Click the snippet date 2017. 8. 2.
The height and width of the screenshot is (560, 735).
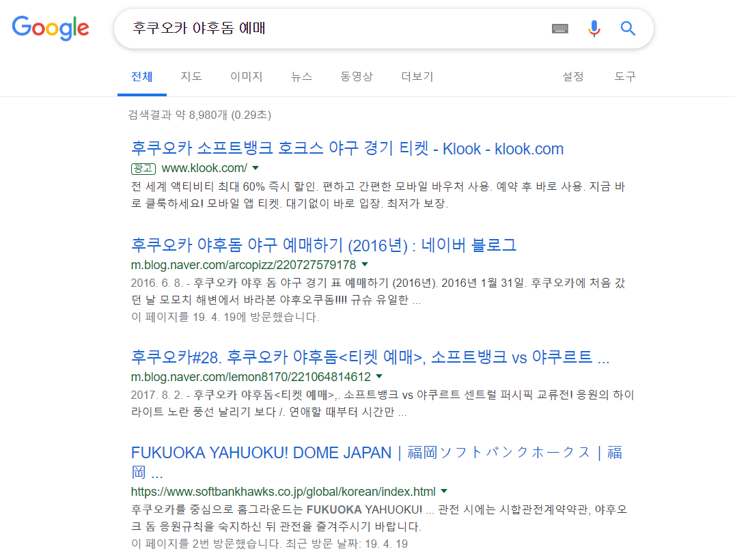(x=156, y=395)
